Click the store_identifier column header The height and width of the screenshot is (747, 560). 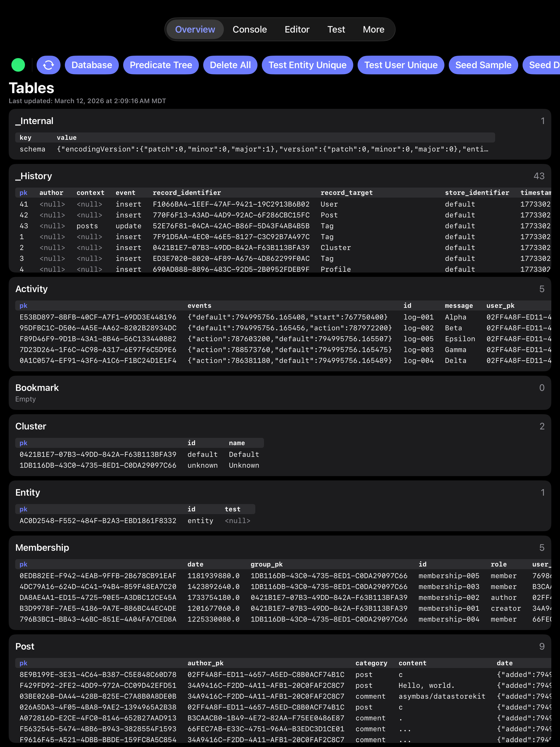point(477,192)
